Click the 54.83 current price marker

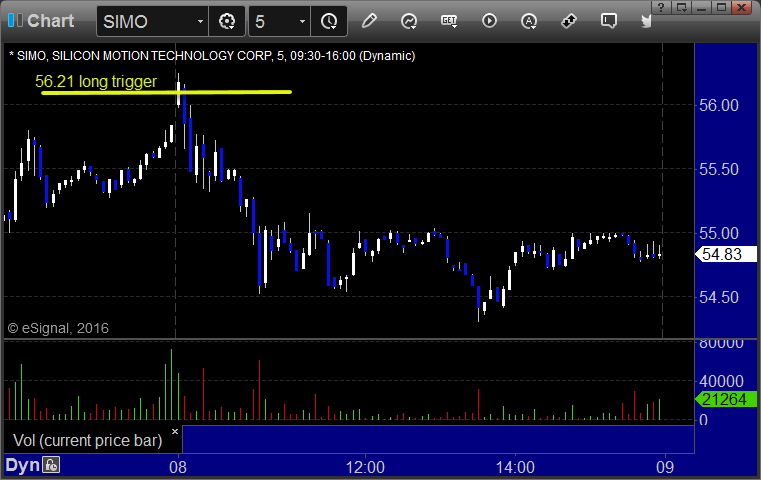[726, 254]
